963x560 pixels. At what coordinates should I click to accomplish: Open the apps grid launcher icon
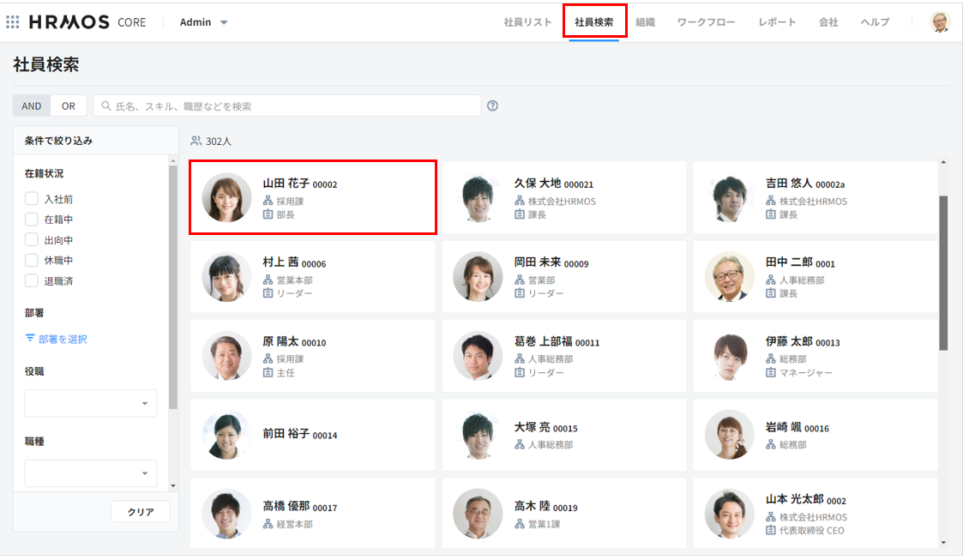pos(13,22)
